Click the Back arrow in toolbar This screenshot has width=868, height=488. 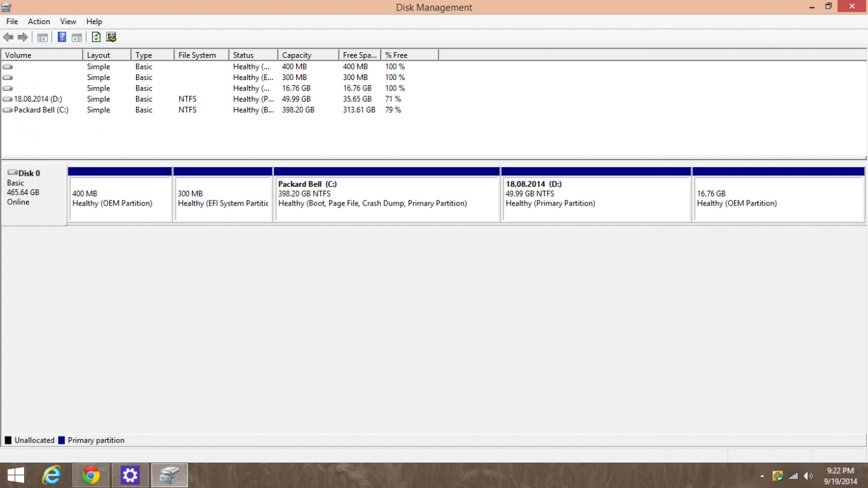(x=8, y=37)
